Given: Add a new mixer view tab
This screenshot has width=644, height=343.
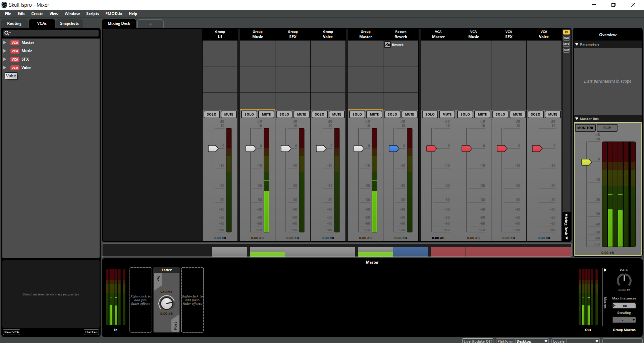Looking at the screenshot, I should tap(151, 24).
